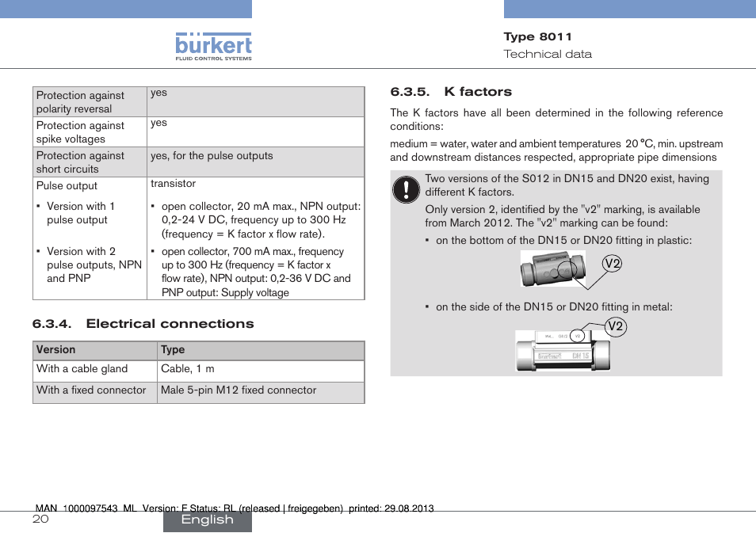Click the V2 callout above metal fitting
This screenshot has width=756, height=533.
(616, 327)
